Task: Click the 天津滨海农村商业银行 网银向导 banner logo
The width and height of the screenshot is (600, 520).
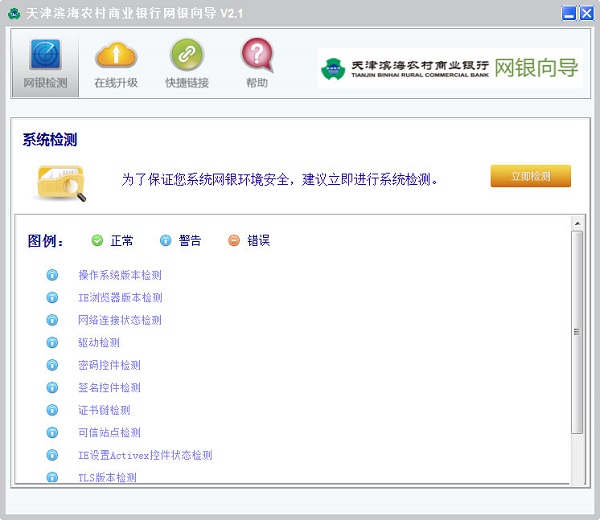Action: 450,68
